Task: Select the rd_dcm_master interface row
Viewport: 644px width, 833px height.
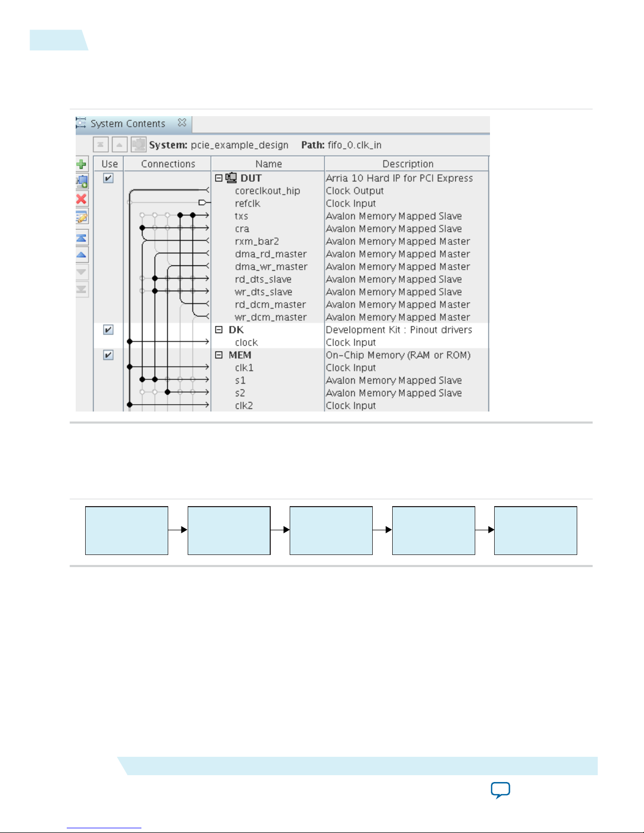Action: [x=270, y=304]
